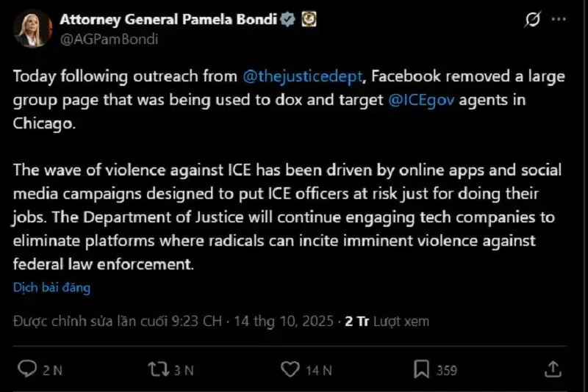This screenshot has height=392, width=588.
Task: Like the post with heart icon
Action: pos(292,369)
